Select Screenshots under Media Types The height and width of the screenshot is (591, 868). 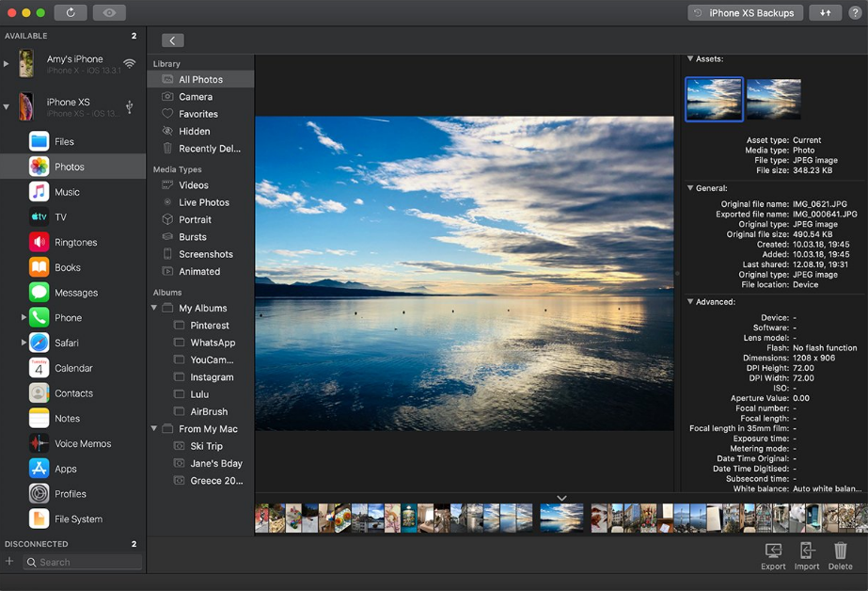point(205,254)
